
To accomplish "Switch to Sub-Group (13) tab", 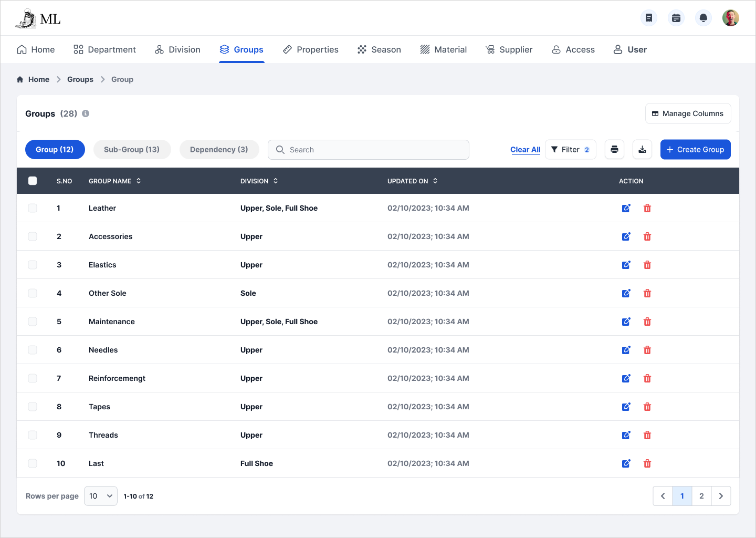I will [x=132, y=150].
